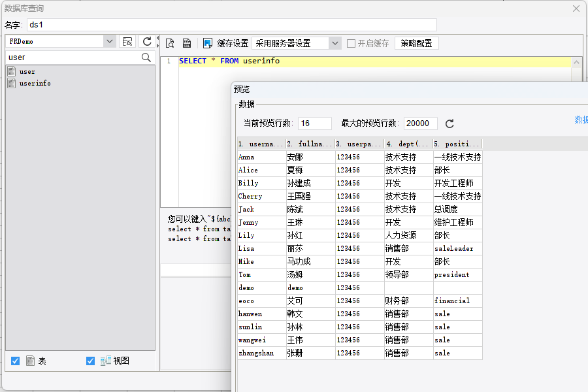Click the Alice username cell

click(262, 171)
